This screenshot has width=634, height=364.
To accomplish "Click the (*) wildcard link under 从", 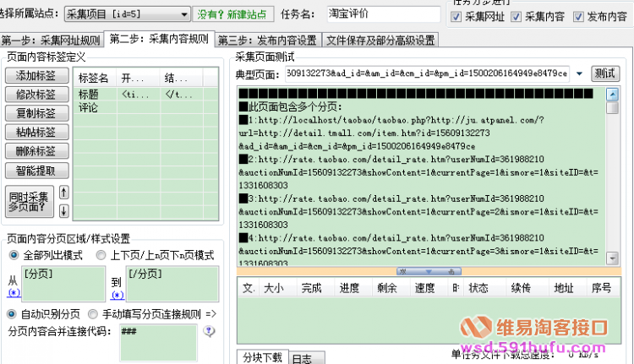I will tap(14, 293).
